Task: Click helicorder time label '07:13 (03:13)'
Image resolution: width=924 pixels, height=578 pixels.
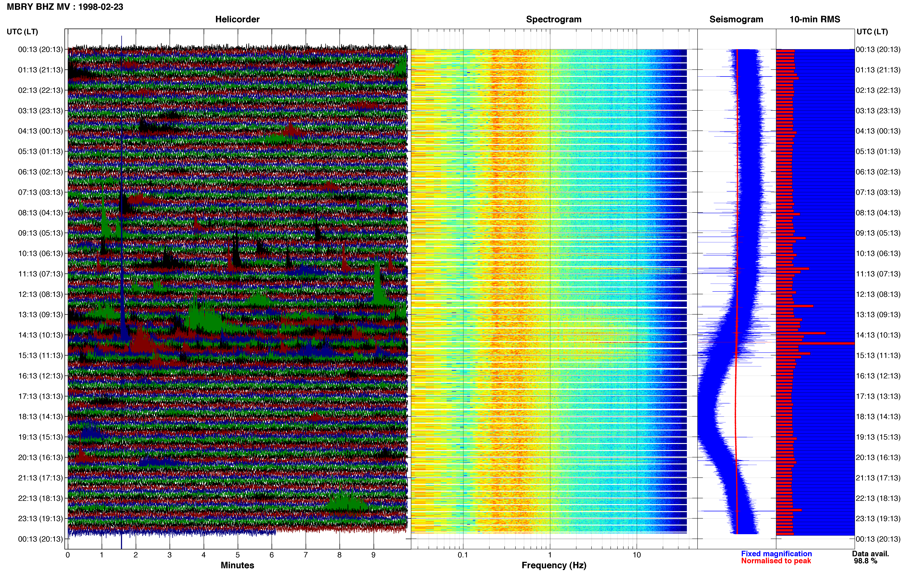Action: 40,192
